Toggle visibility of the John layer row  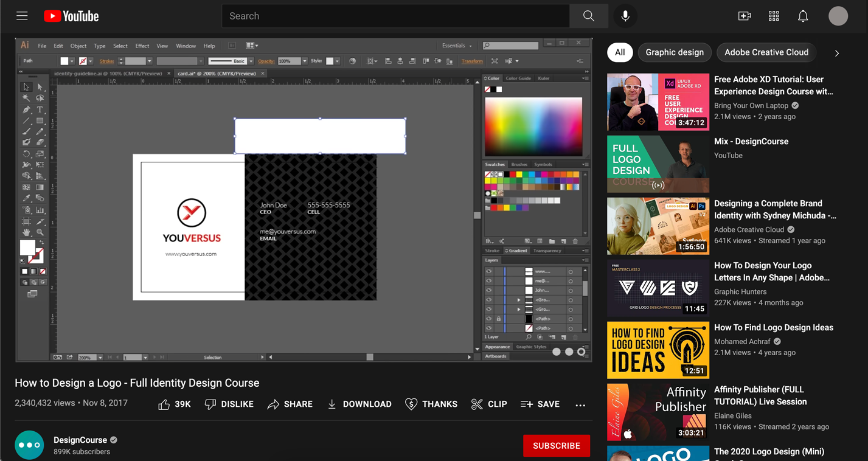tap(488, 291)
